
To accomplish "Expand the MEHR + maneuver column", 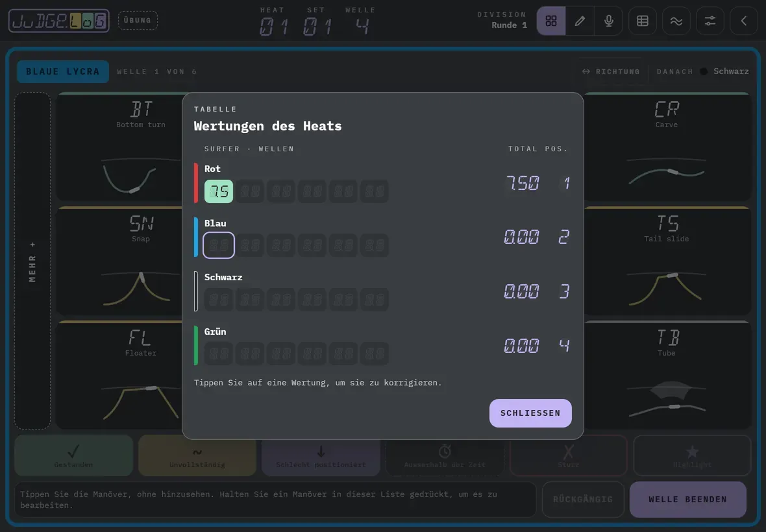I will point(32,261).
